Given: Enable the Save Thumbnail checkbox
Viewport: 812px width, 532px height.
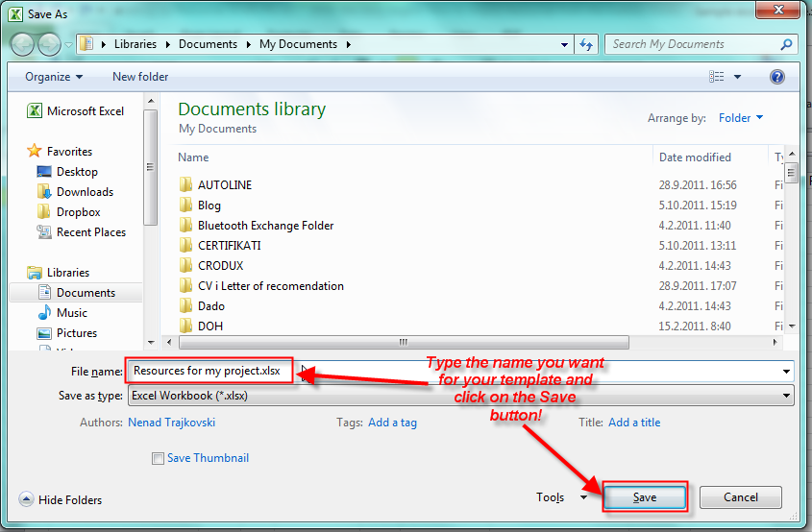Looking at the screenshot, I should click(158, 459).
